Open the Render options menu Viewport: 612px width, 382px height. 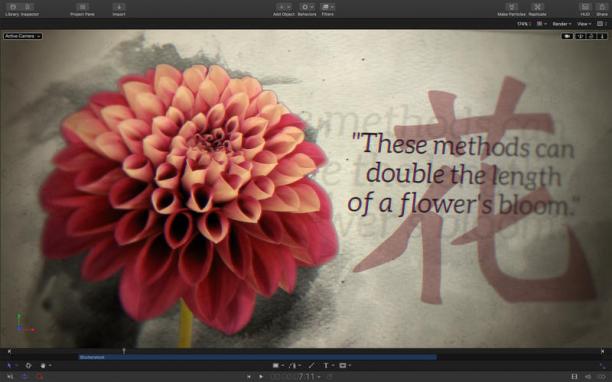point(562,24)
